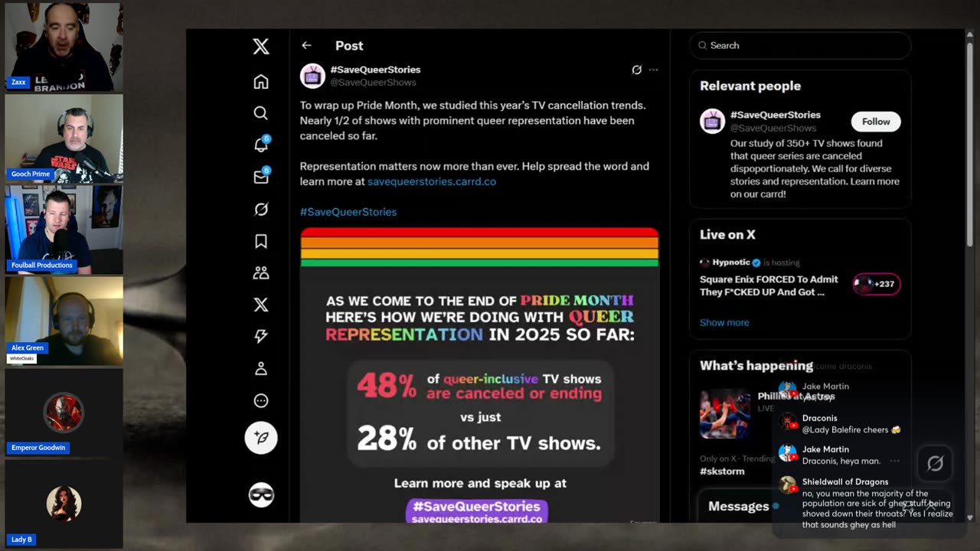Select Foulball Productions webcam feed
980x551 pixels.
tap(64, 230)
